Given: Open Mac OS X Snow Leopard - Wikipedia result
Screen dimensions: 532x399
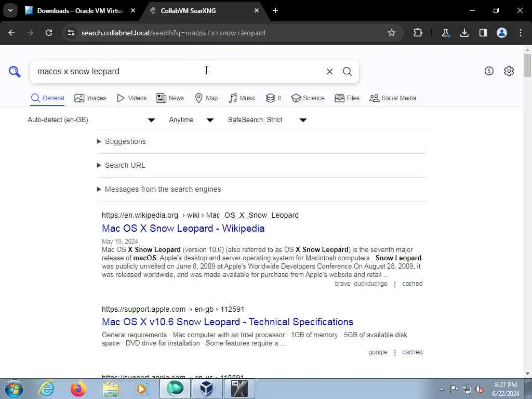Looking at the screenshot, I should tap(183, 229).
